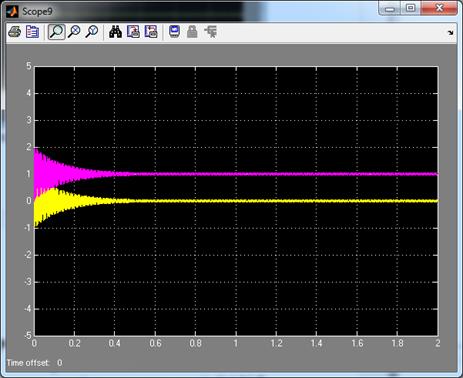Click the Print icon in scope toolbar
463x378 pixels.
(x=14, y=32)
